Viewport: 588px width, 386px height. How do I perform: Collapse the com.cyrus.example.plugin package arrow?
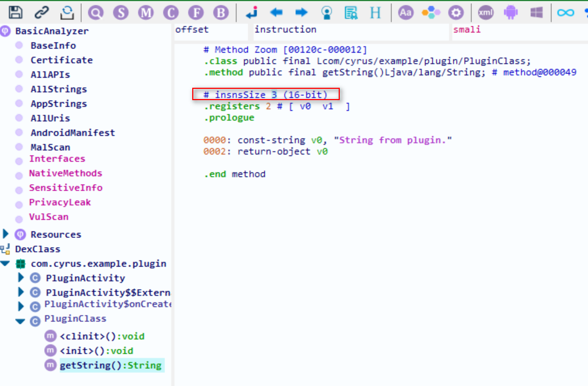[x=5, y=263]
